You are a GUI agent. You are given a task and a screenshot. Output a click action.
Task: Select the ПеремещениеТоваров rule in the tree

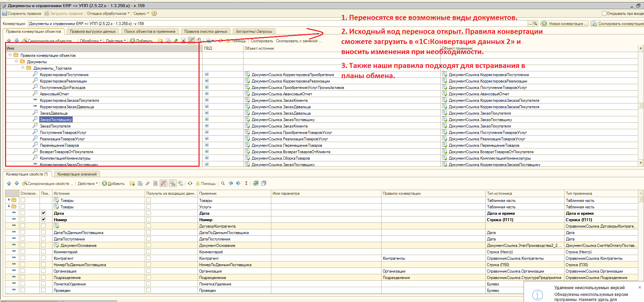(59, 145)
